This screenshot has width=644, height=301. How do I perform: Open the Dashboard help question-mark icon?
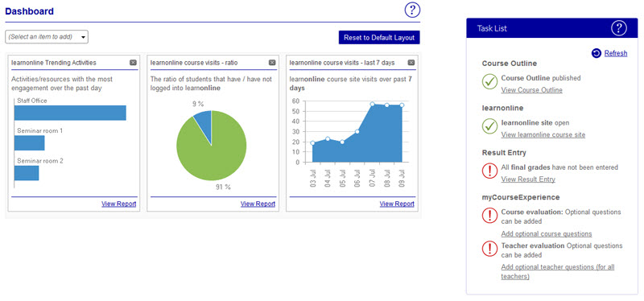coord(412,10)
